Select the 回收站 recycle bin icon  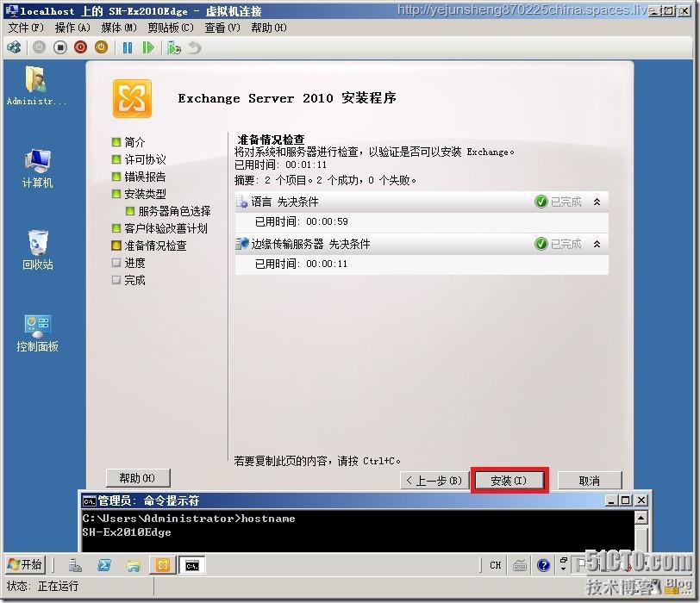click(x=38, y=250)
